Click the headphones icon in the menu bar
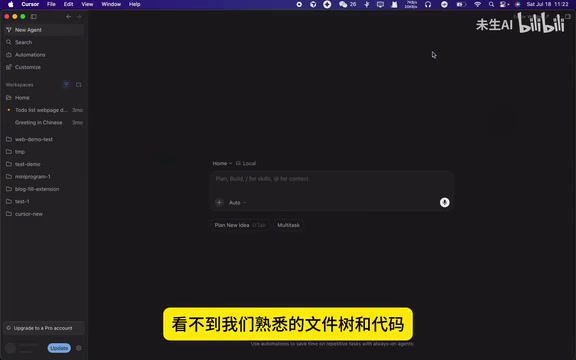Viewport: 576px width, 360px height. 428,4
